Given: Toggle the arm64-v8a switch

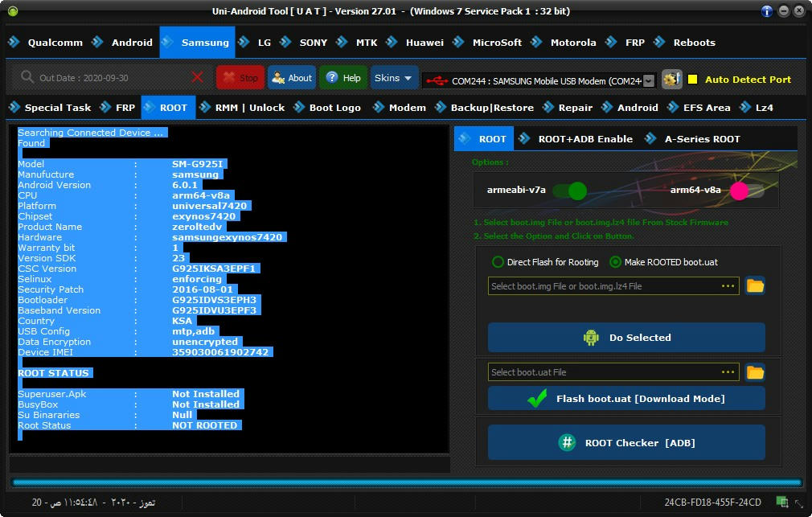Looking at the screenshot, I should tap(747, 191).
